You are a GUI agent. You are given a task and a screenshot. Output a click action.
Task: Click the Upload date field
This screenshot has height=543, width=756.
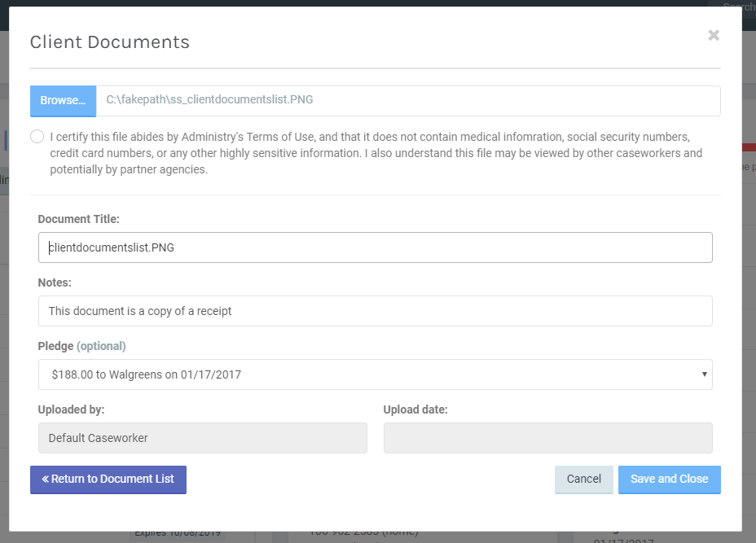[x=547, y=438]
